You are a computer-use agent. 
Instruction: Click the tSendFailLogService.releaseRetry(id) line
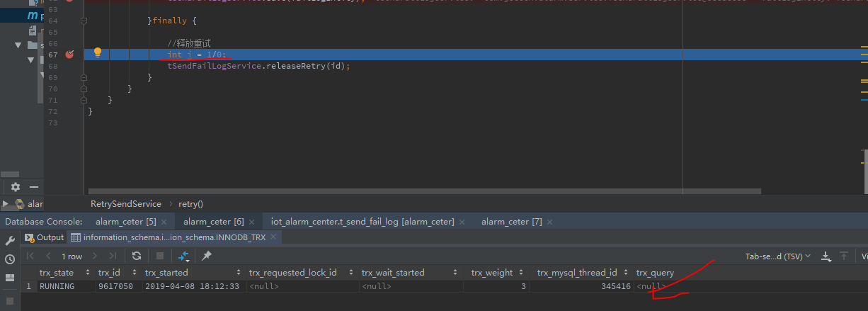pyautogui.click(x=258, y=66)
